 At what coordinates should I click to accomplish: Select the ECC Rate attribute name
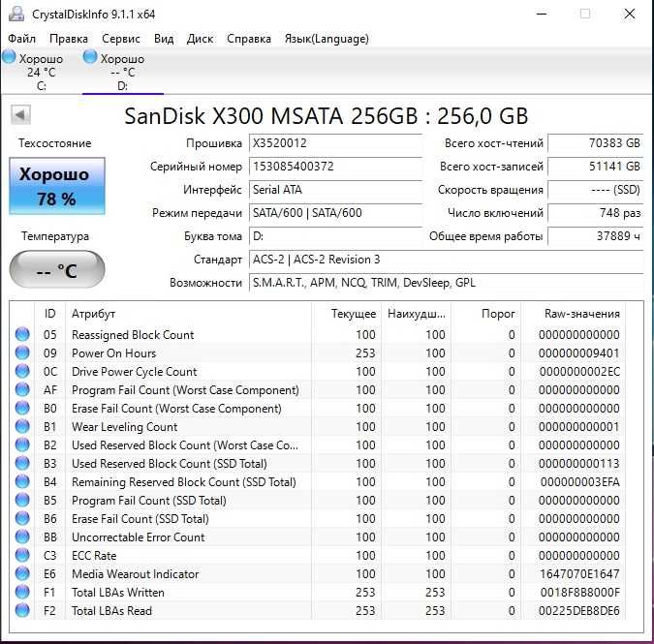coord(94,556)
